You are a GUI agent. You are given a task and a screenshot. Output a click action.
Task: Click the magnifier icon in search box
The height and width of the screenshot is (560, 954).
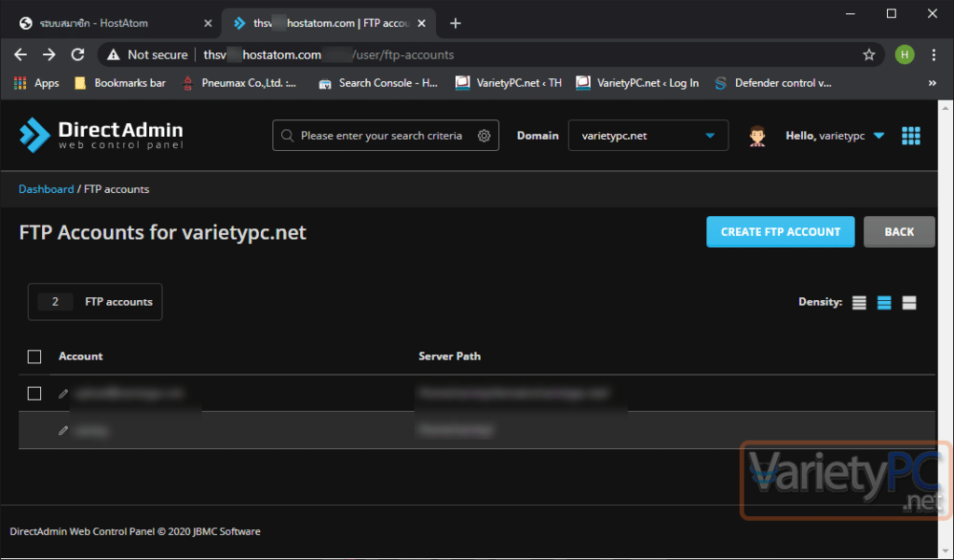coord(287,136)
